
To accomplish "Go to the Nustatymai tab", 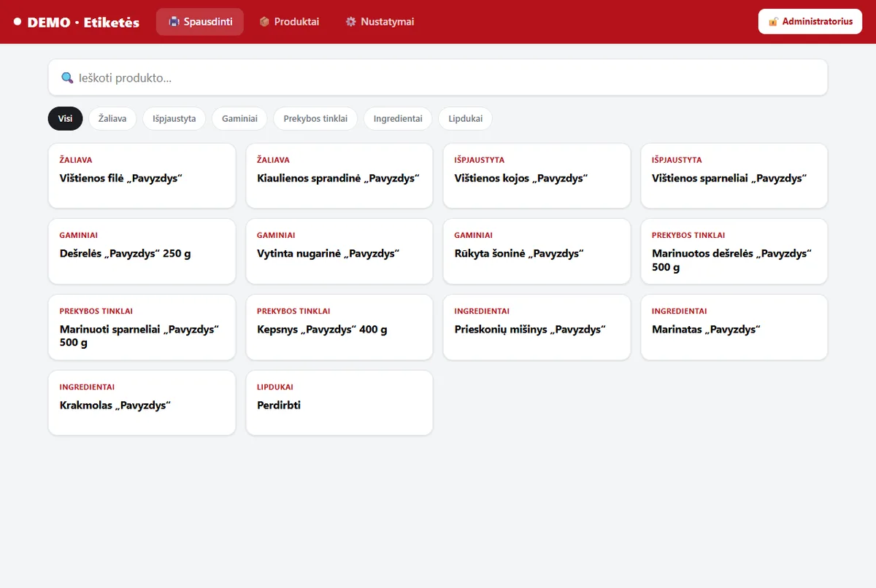I will [x=380, y=22].
